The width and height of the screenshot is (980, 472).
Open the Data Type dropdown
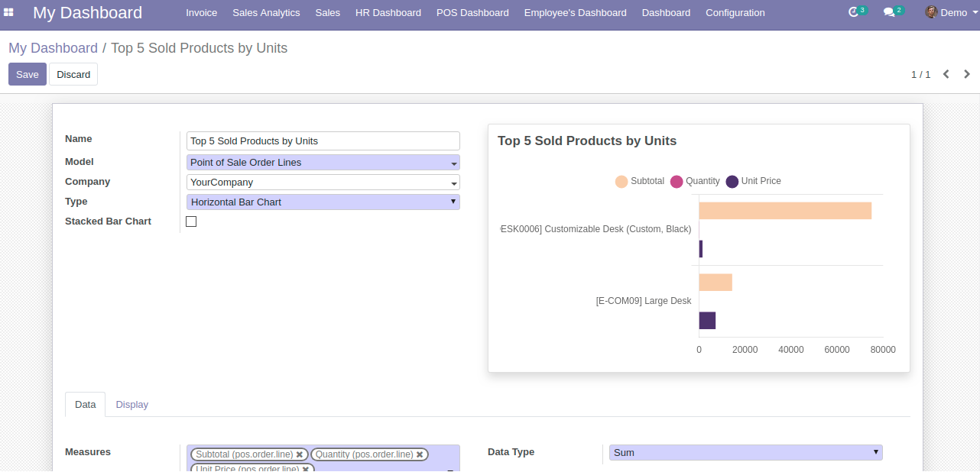click(x=745, y=453)
